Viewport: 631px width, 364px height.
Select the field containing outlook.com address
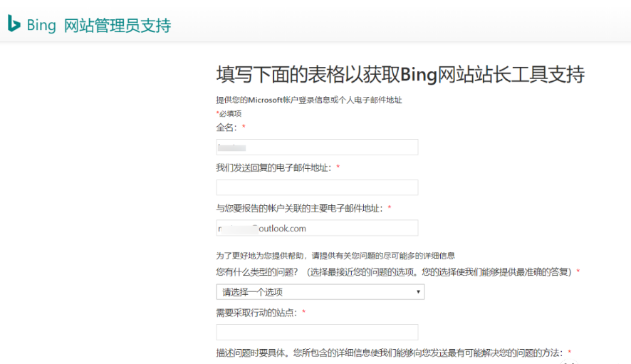tap(317, 228)
